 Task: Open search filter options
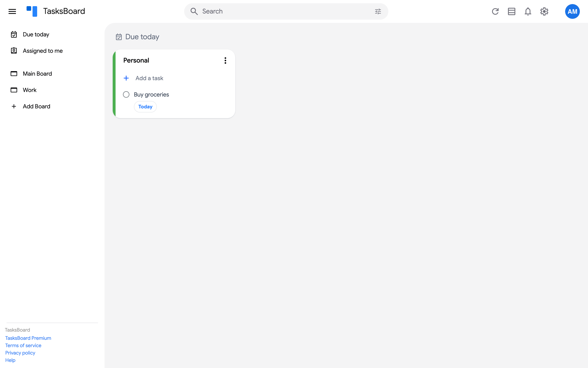378,11
